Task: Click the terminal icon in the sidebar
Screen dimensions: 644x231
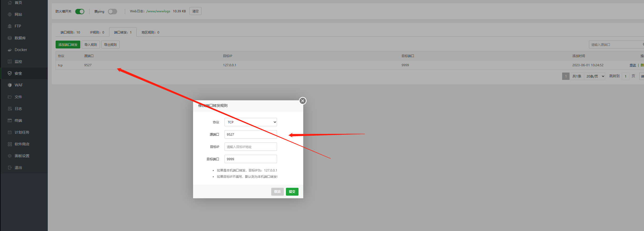Action: 10,120
